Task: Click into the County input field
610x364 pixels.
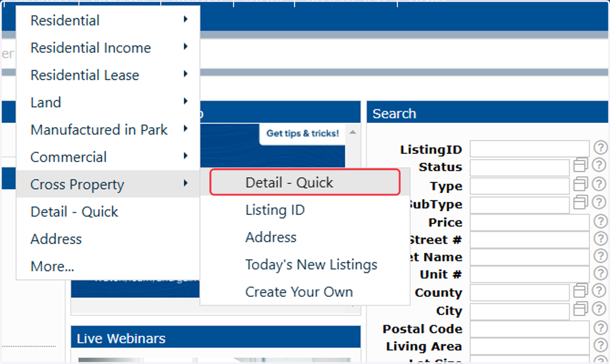Action: [520, 293]
